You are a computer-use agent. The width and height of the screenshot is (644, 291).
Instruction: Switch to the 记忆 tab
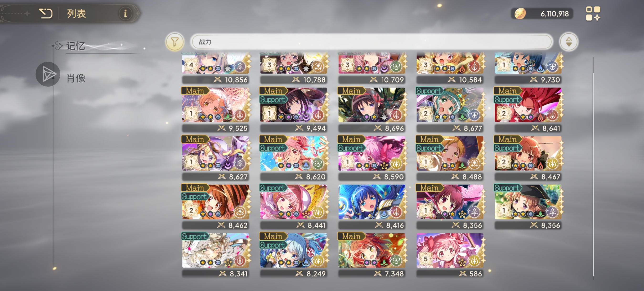coord(76,46)
